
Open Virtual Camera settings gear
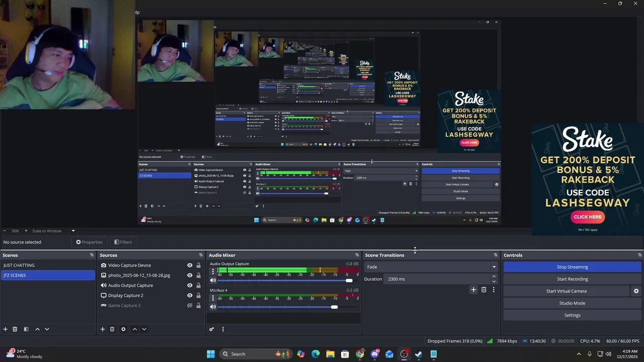click(636, 291)
